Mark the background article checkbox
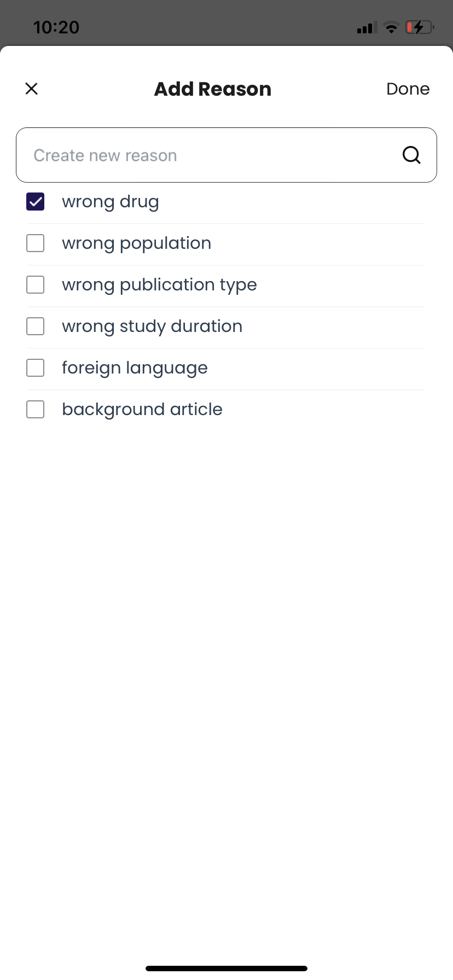This screenshot has height=980, width=453. 36,410
